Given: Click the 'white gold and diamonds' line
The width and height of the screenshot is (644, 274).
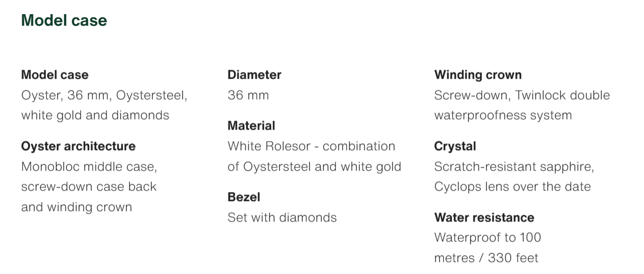Looking at the screenshot, I should 95,115.
